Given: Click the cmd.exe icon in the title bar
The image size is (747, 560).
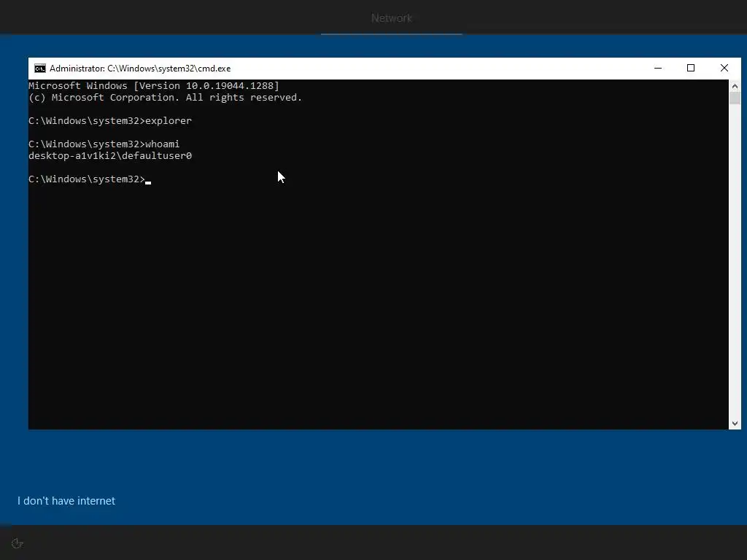Looking at the screenshot, I should click(40, 69).
